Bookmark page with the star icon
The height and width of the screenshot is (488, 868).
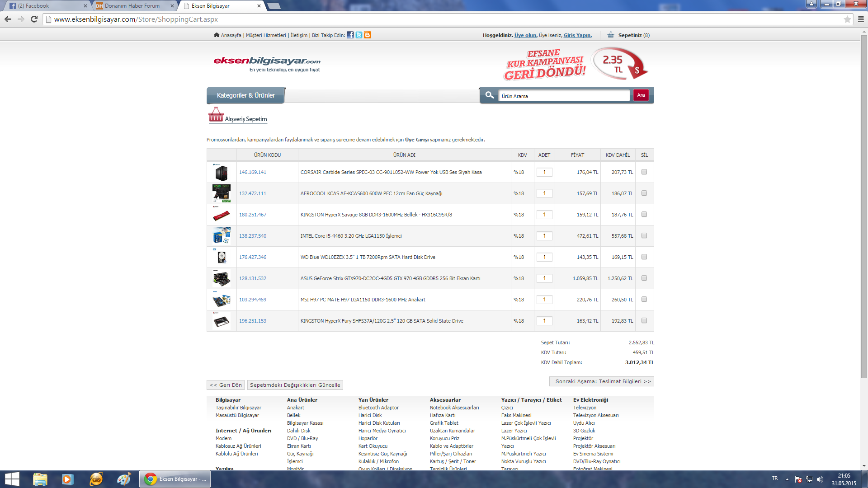pos(847,19)
